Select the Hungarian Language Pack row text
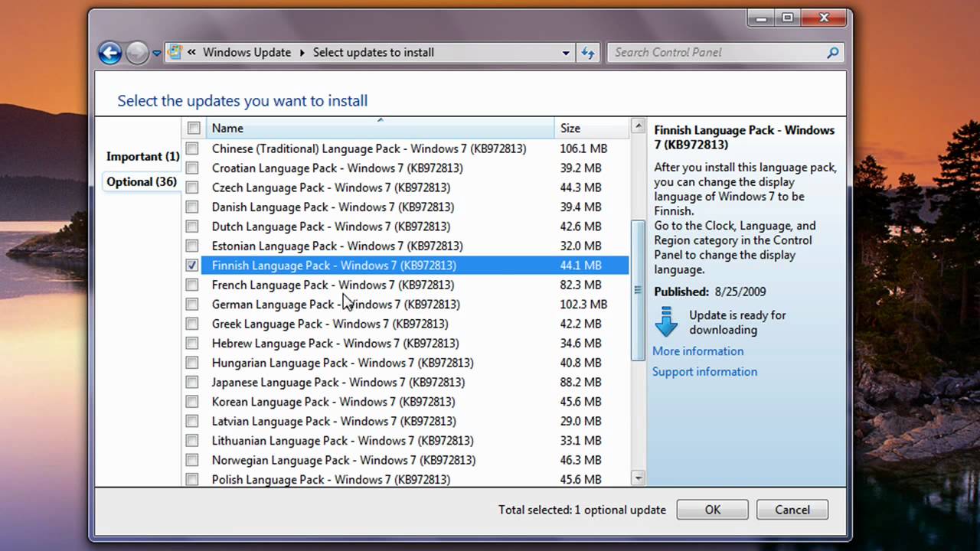 click(x=342, y=363)
